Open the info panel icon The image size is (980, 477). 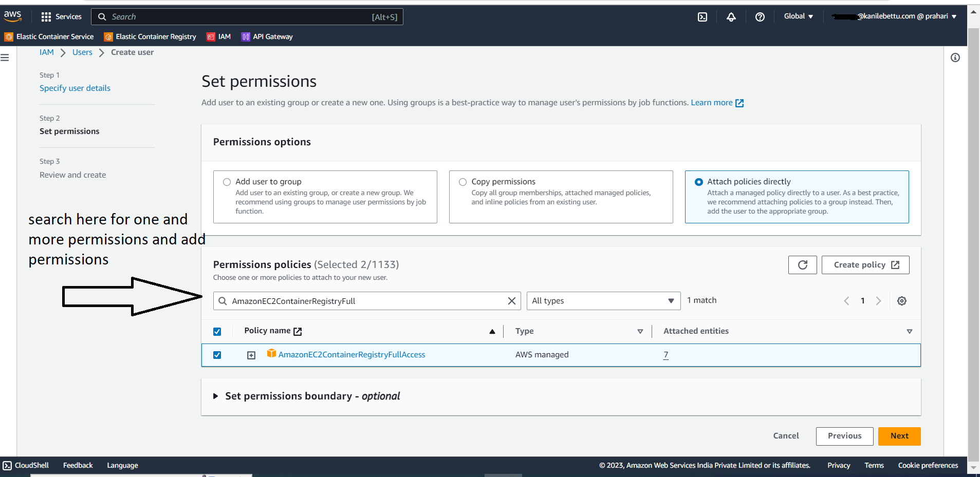point(955,58)
